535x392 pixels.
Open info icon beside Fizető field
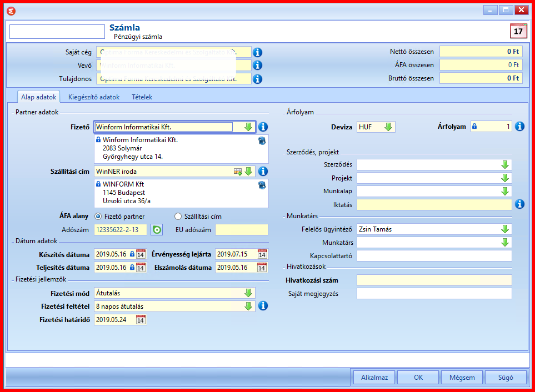[263, 127]
